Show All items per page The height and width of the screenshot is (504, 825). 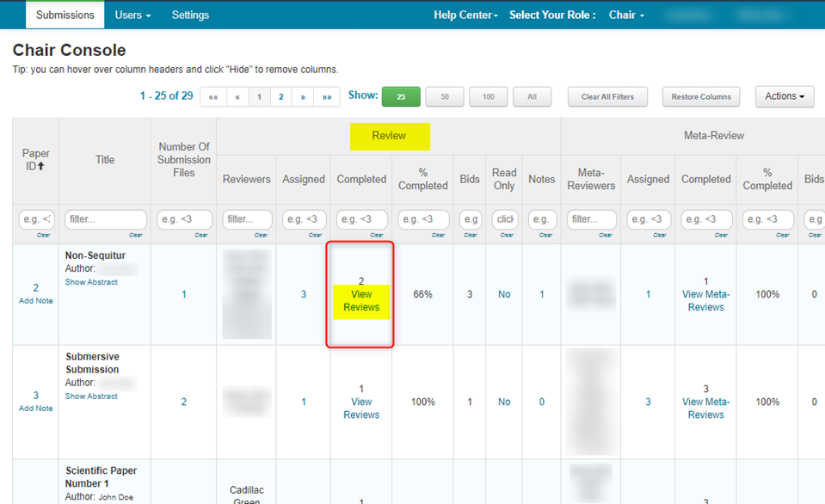coord(532,97)
